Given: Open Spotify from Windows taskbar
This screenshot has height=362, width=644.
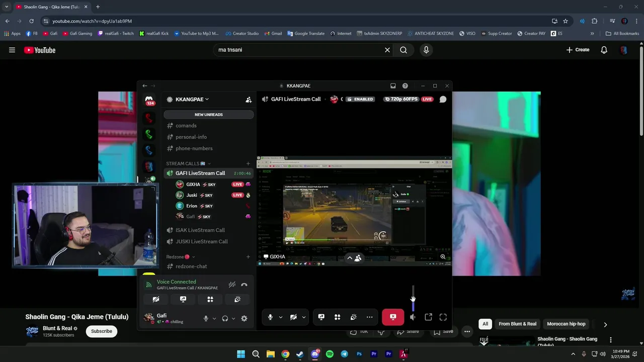Looking at the screenshot, I should coord(330,354).
